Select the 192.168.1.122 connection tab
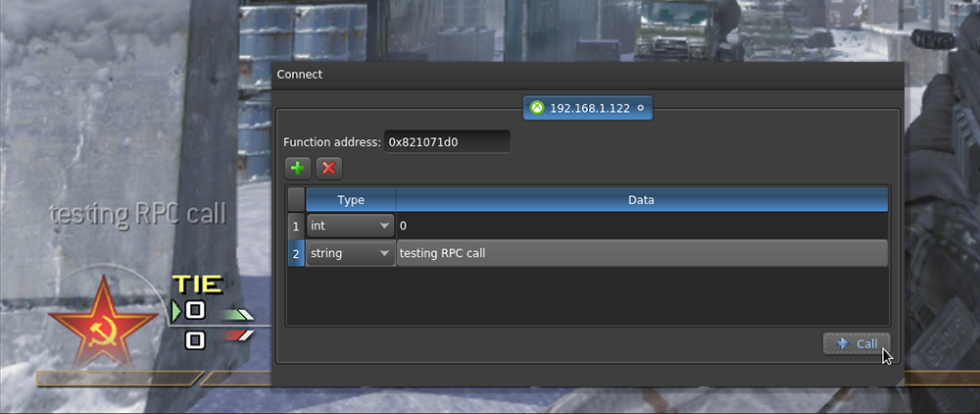This screenshot has width=980, height=414. pyautogui.click(x=587, y=108)
